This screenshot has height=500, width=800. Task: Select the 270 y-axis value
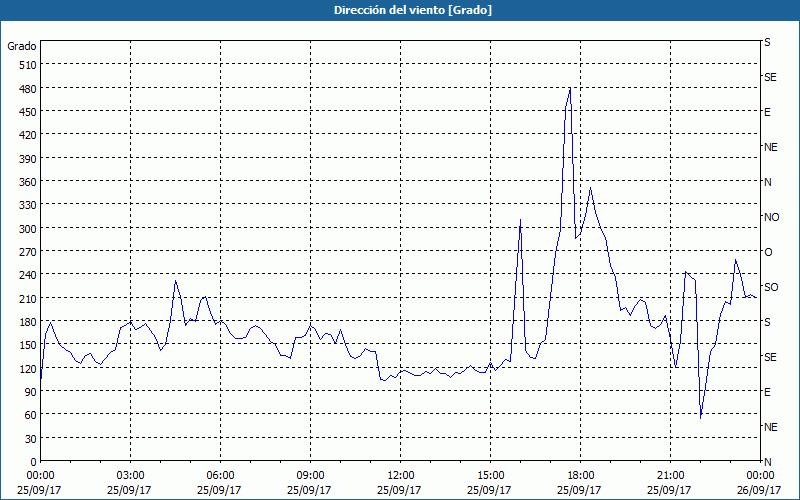(28, 252)
